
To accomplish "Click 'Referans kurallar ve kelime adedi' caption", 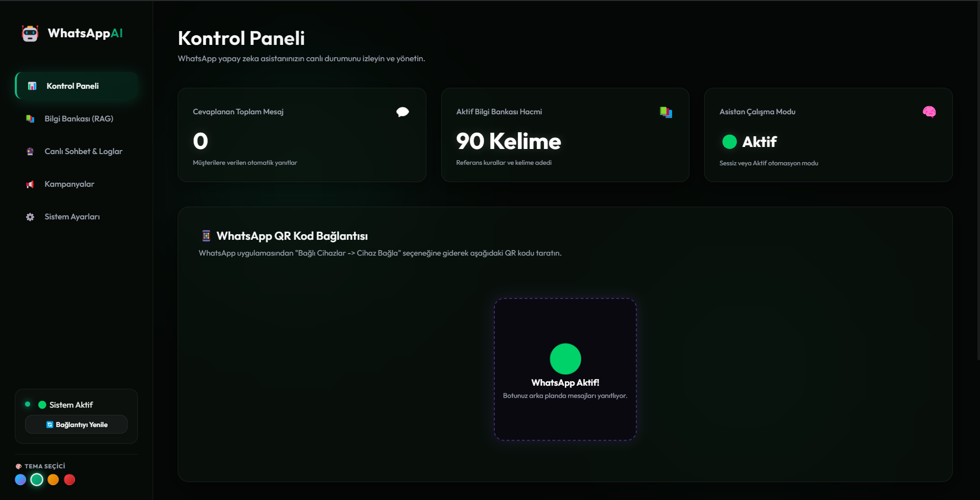I will point(504,163).
